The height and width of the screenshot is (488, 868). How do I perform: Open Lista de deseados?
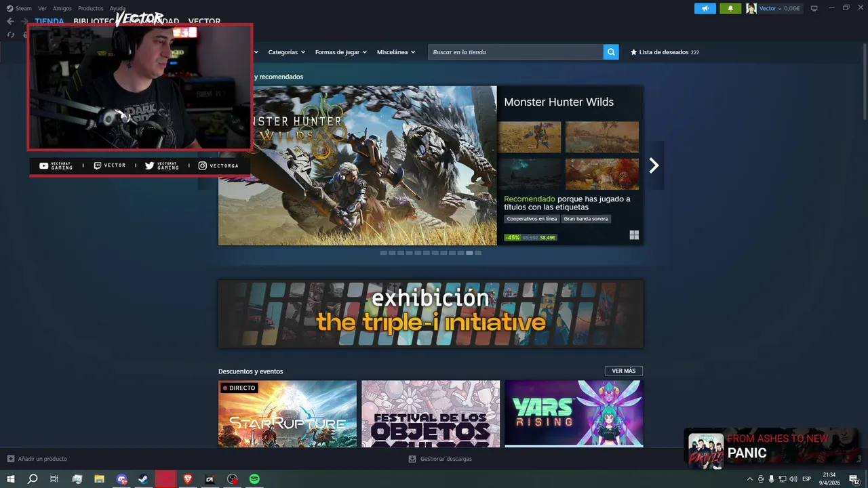point(665,52)
